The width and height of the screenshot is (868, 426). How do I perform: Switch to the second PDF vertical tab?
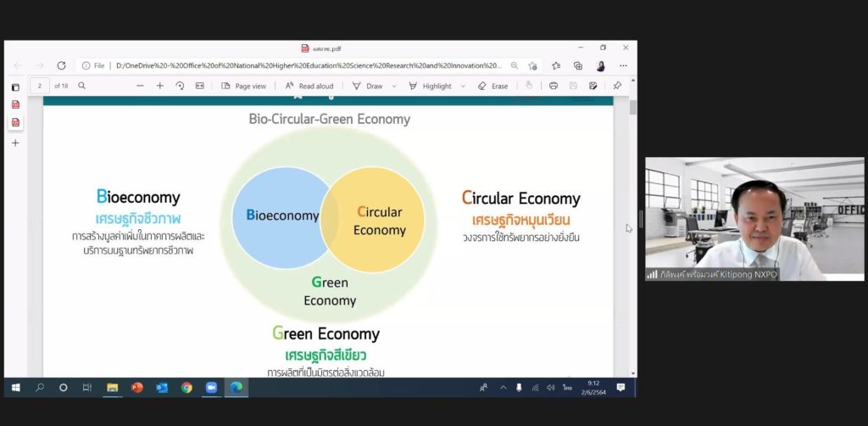(15, 122)
